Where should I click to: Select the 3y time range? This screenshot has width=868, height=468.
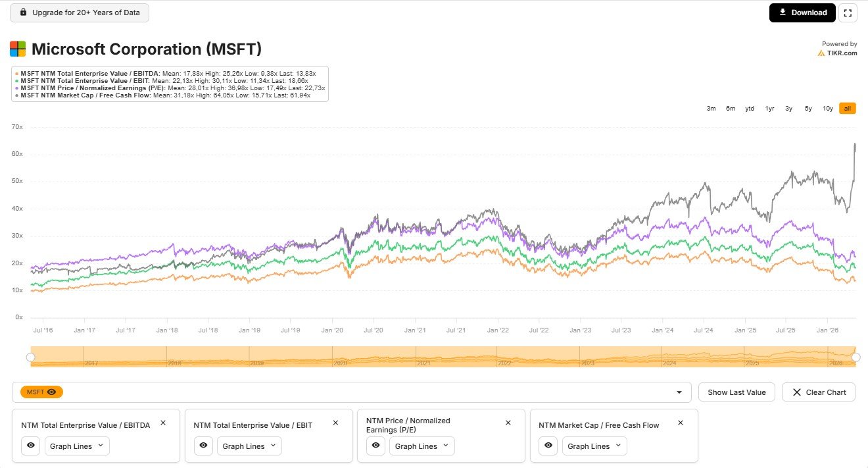pyautogui.click(x=788, y=109)
